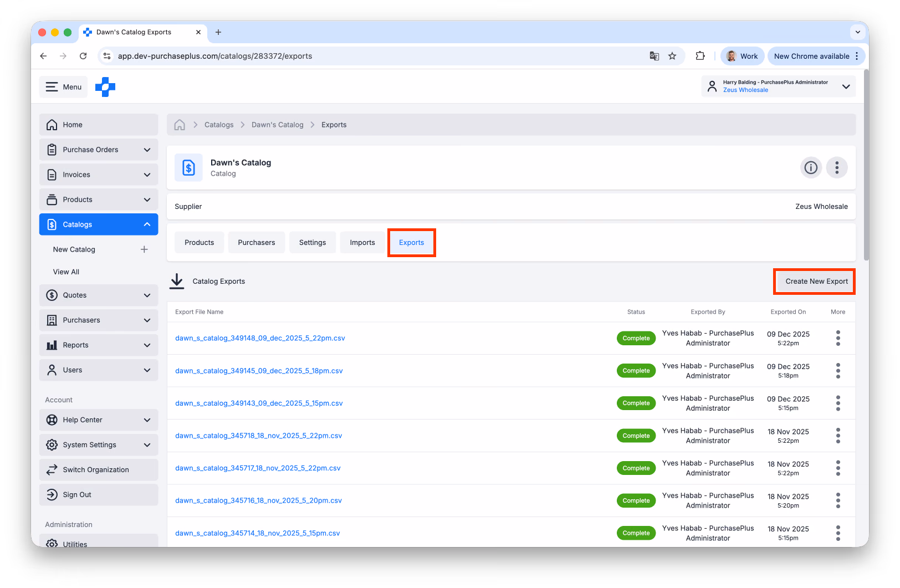Expand the Purchasers sidebar section

click(99, 320)
